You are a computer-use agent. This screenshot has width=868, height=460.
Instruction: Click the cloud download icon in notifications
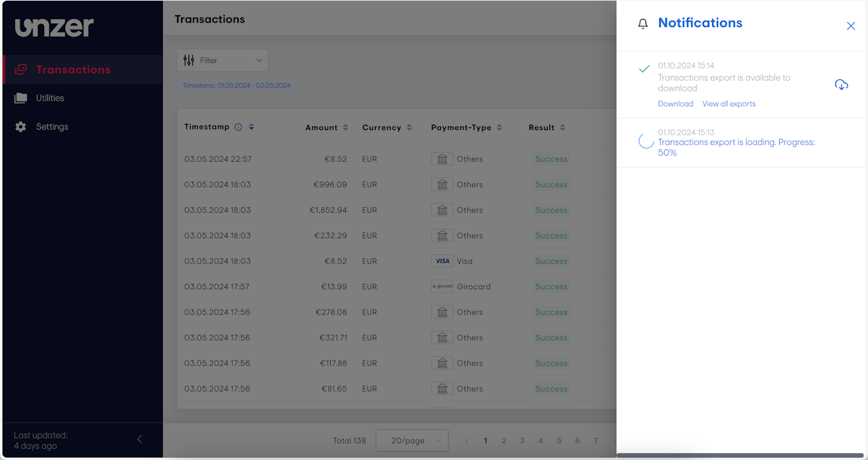click(x=841, y=85)
